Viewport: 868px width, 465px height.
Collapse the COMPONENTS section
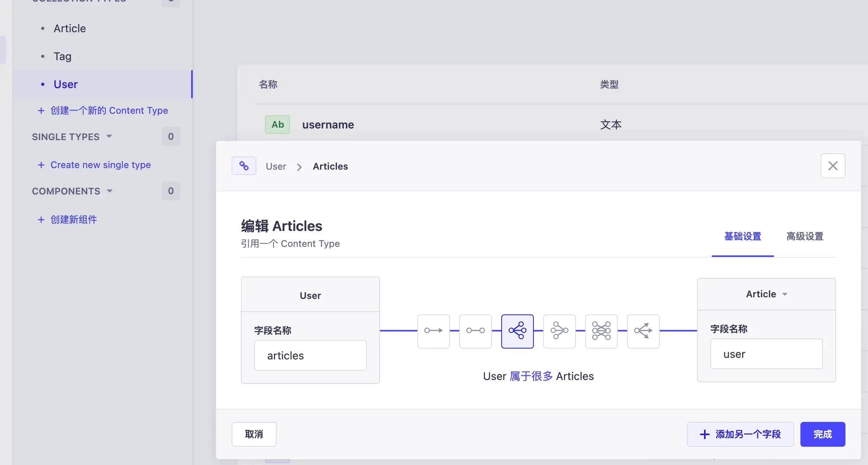click(x=110, y=191)
